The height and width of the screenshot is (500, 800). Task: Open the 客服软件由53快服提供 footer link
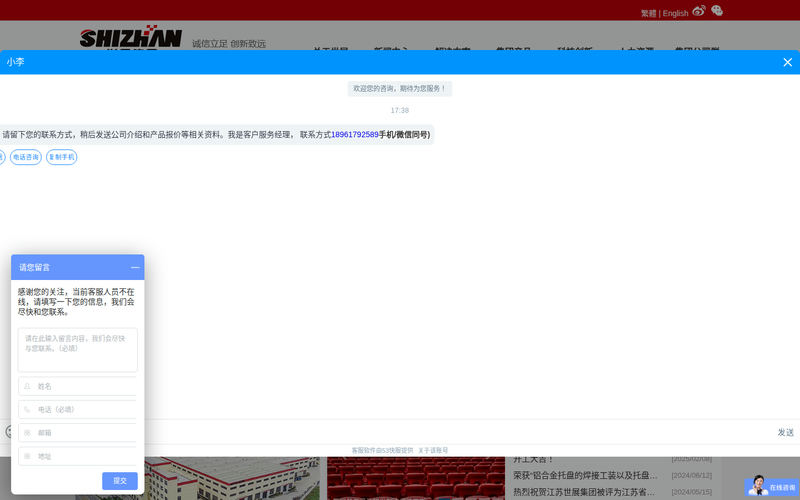pyautogui.click(x=382, y=451)
